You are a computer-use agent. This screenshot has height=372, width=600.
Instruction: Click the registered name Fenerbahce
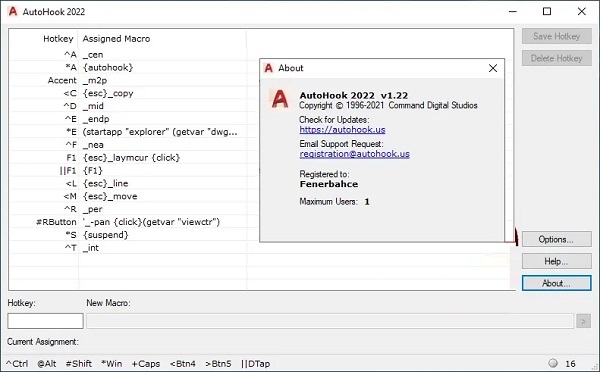(x=329, y=184)
